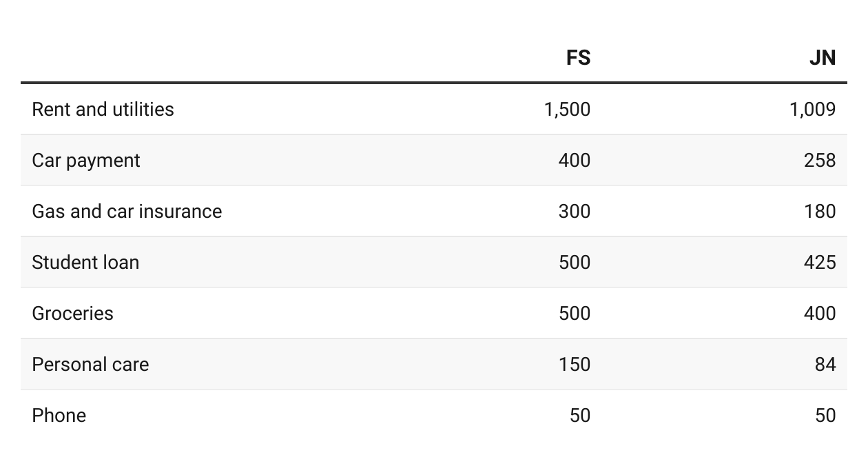868x455 pixels.
Task: Select the Rent and utilities row label
Action: point(103,109)
